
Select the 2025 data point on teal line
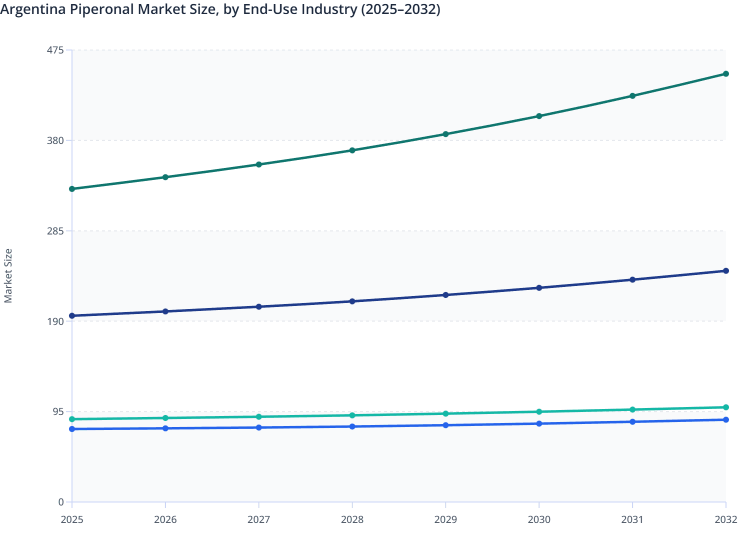[x=71, y=418]
